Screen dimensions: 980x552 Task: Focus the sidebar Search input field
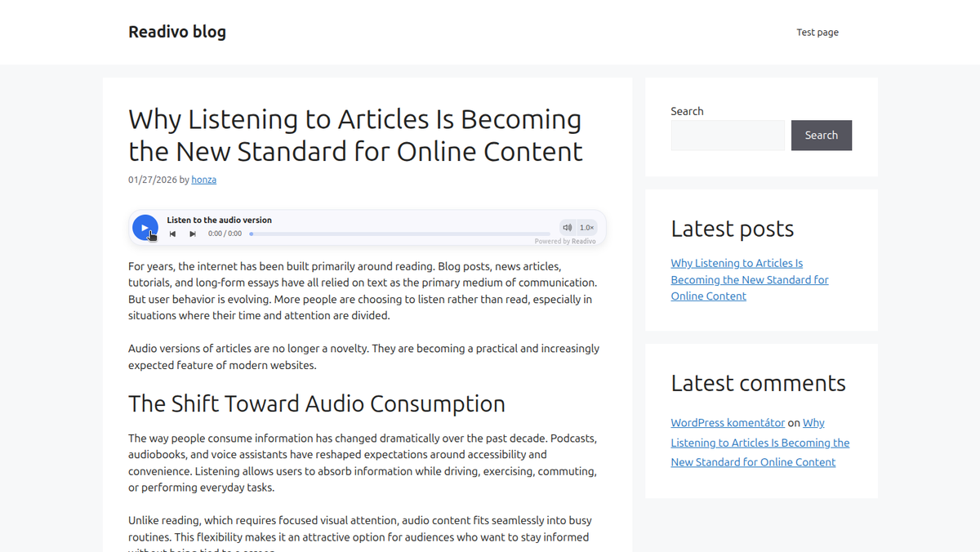click(728, 136)
